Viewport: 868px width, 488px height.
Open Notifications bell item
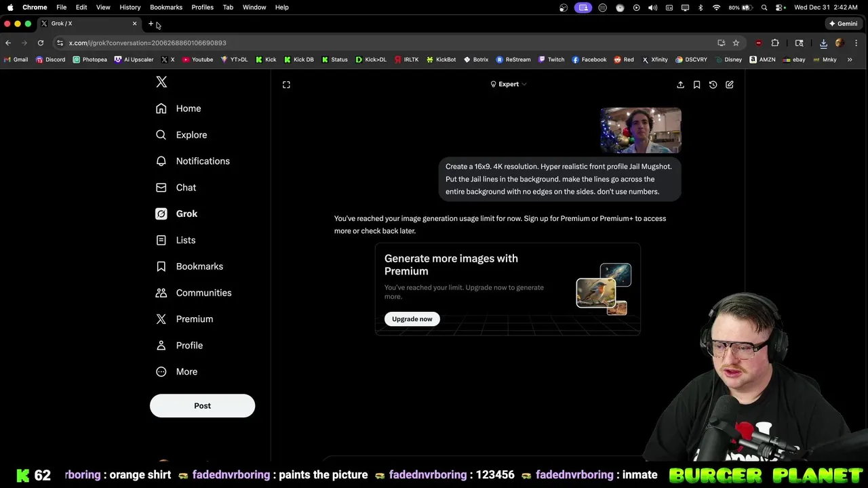click(x=193, y=161)
